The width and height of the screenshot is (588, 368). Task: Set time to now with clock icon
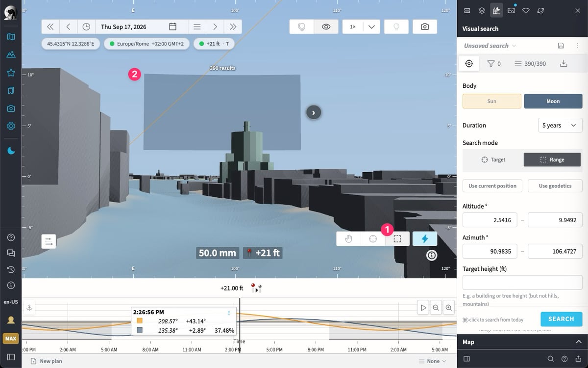pyautogui.click(x=86, y=26)
